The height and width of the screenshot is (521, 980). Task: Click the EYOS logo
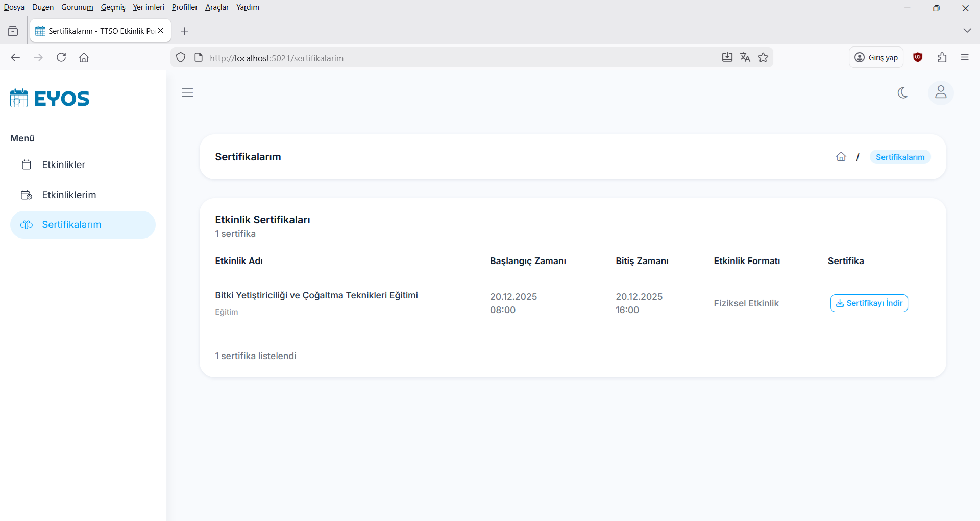click(x=50, y=98)
